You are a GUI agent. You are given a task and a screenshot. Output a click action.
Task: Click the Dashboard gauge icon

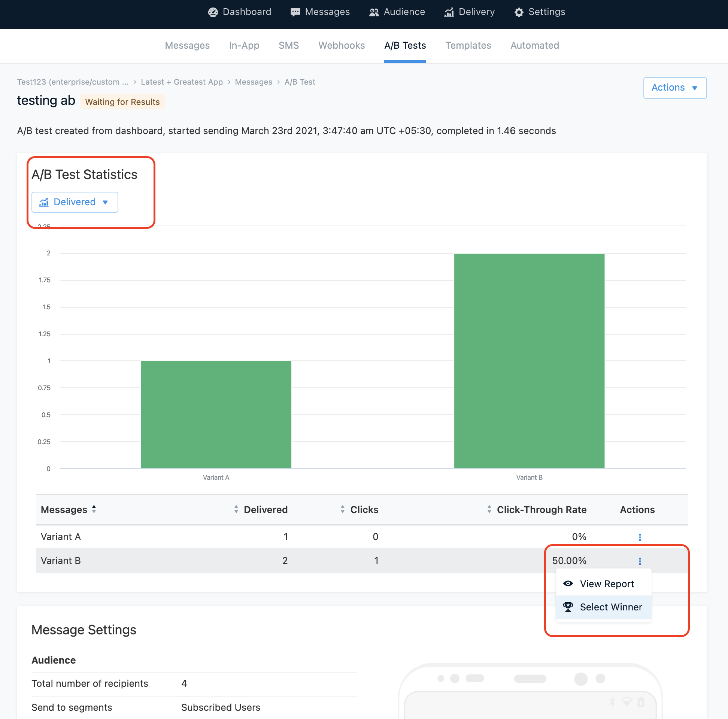point(213,12)
